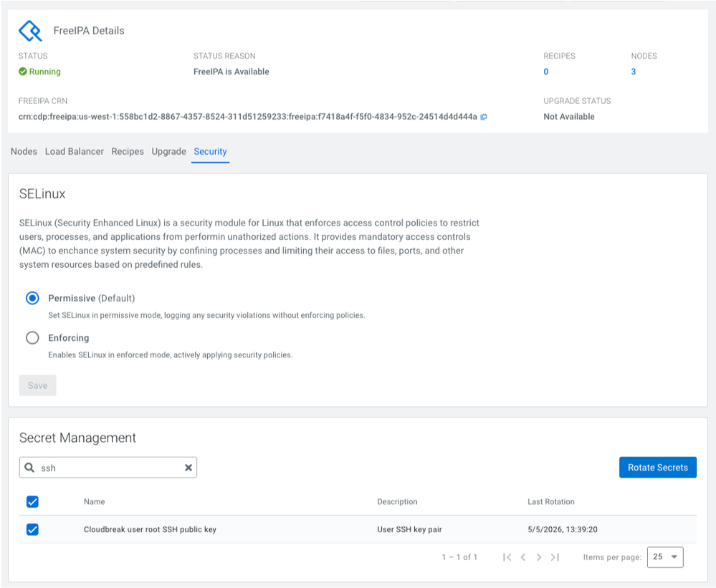Open the Recipes count link 0
The width and height of the screenshot is (716, 588).
[x=545, y=72]
